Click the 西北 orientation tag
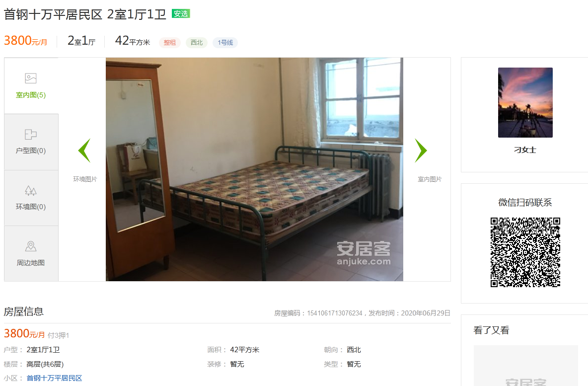The height and width of the screenshot is (386, 588). coord(197,42)
